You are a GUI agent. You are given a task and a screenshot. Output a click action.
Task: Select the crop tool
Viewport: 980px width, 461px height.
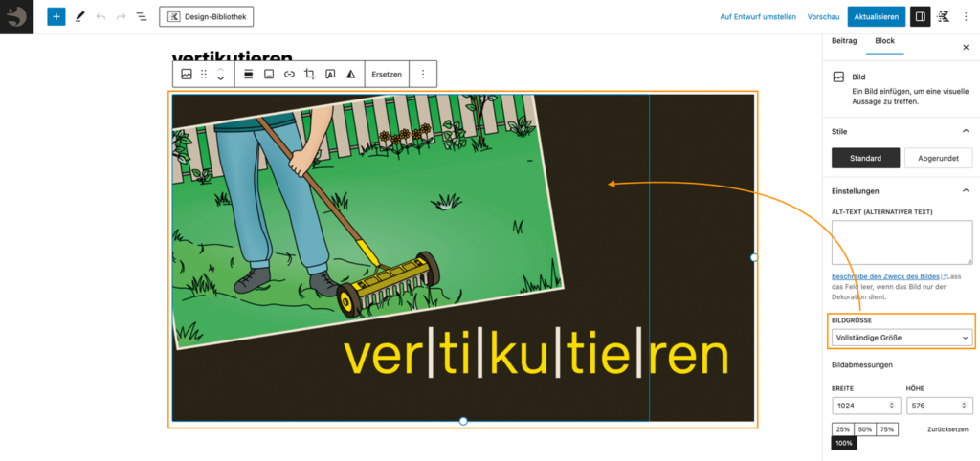(310, 74)
